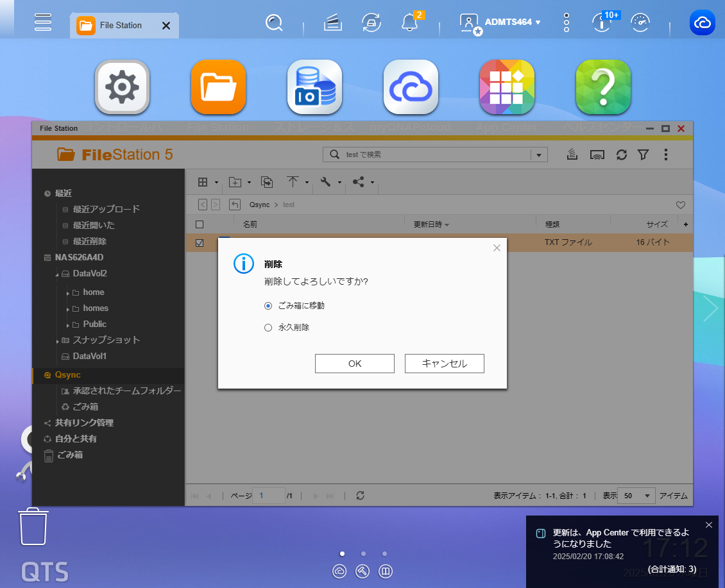Select the move-to-recycle-bin radio option
The height and width of the screenshot is (588, 725).
coord(268,306)
